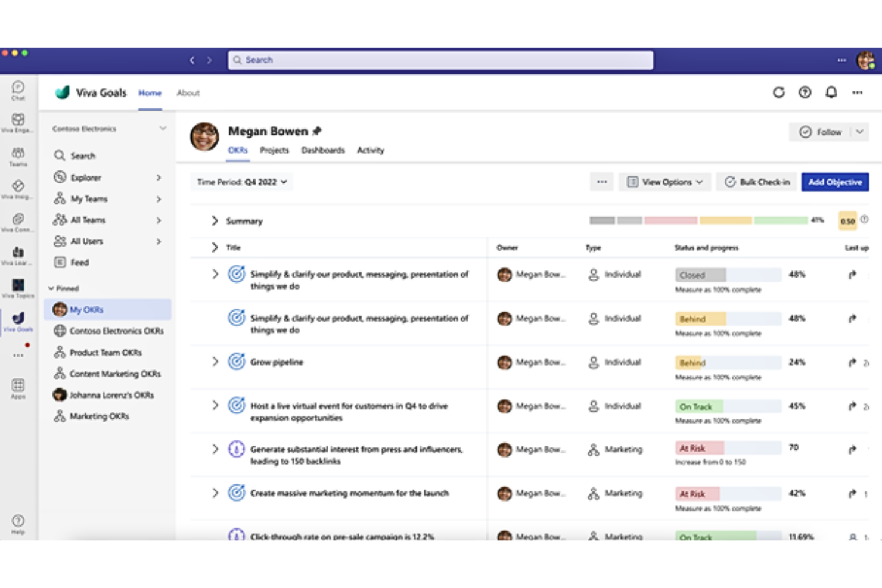This screenshot has height=588, width=882.
Task: Open Teams icon in left rail
Action: 18,156
